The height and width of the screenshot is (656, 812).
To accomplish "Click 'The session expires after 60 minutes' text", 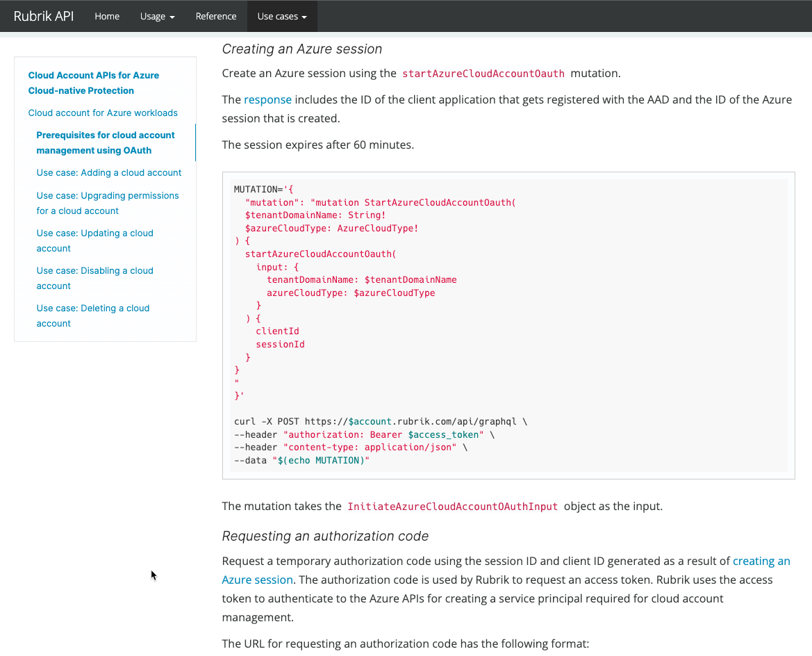I will (318, 145).
